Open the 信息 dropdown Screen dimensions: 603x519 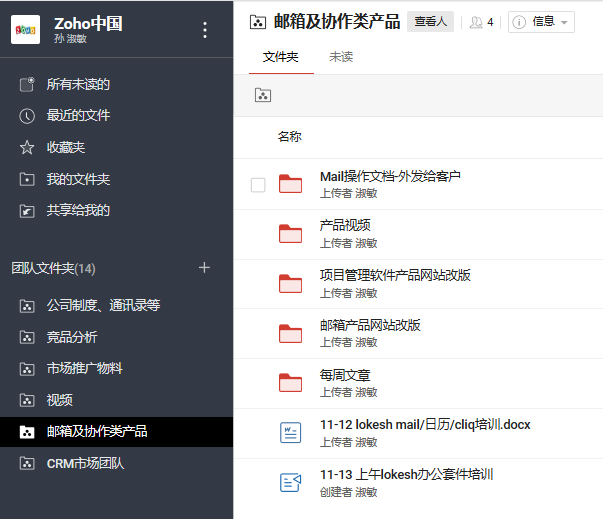coord(541,22)
